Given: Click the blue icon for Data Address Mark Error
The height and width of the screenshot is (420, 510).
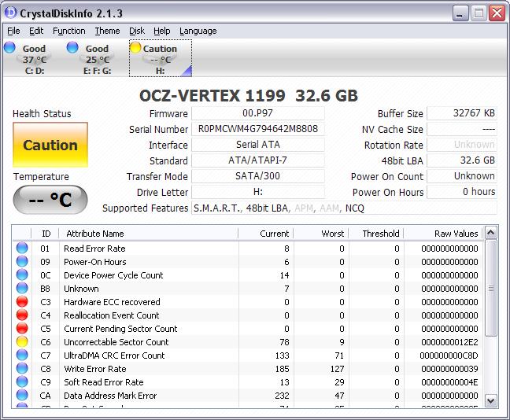Looking at the screenshot, I should pyautogui.click(x=22, y=395).
